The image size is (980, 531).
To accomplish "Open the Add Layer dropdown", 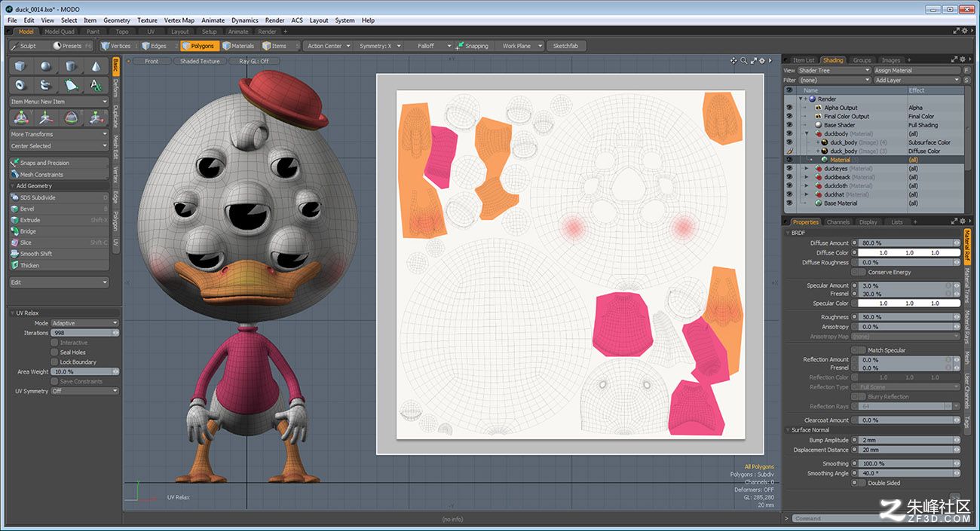I will tap(917, 80).
